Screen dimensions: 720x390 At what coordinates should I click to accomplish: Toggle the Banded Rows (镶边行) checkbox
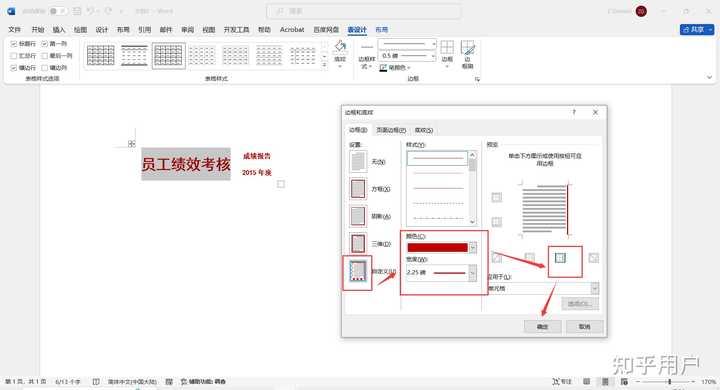[14, 68]
